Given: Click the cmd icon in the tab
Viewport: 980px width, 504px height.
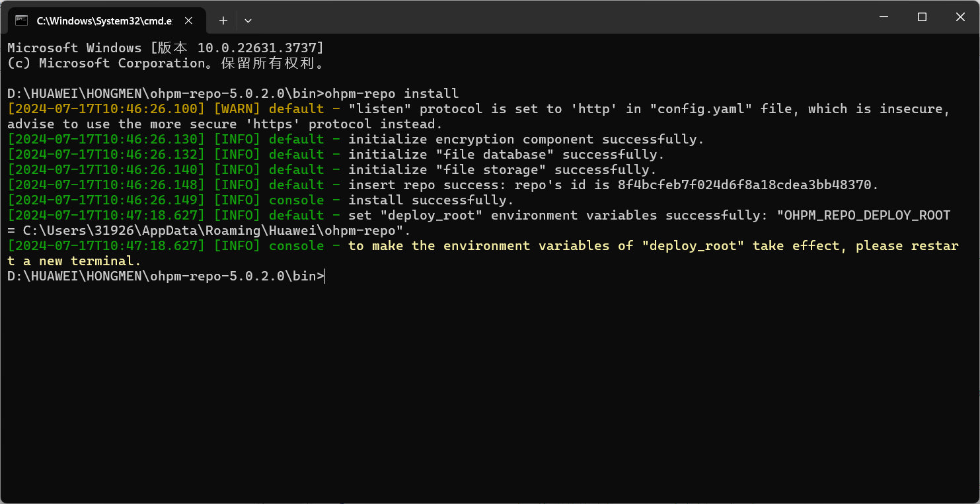Looking at the screenshot, I should [x=21, y=21].
